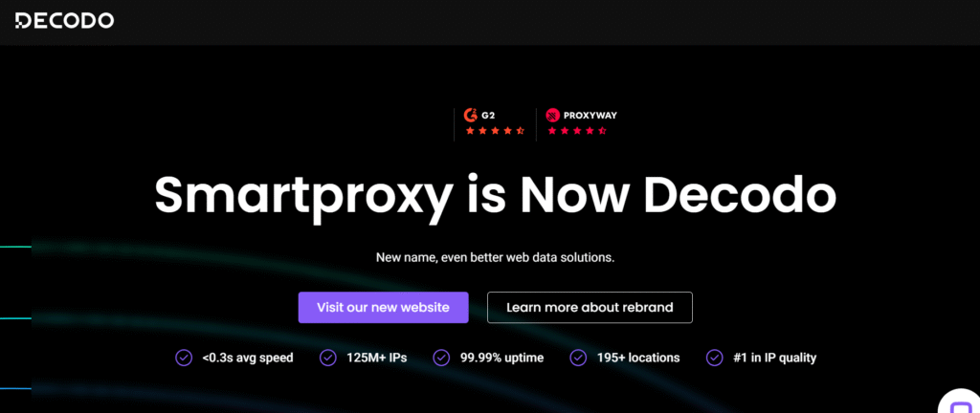Open Learn more about rebrand button

tap(590, 308)
